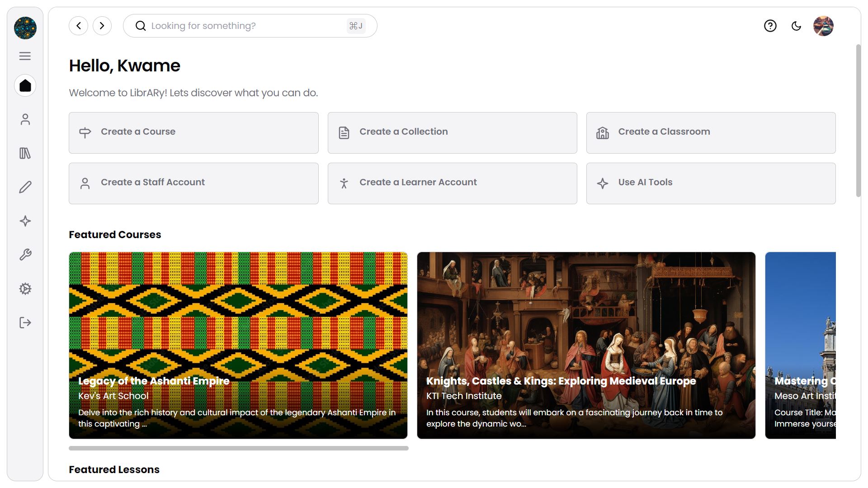Image resolution: width=868 pixels, height=488 pixels.
Task: Go forward with the right arrow button
Action: [x=102, y=26]
